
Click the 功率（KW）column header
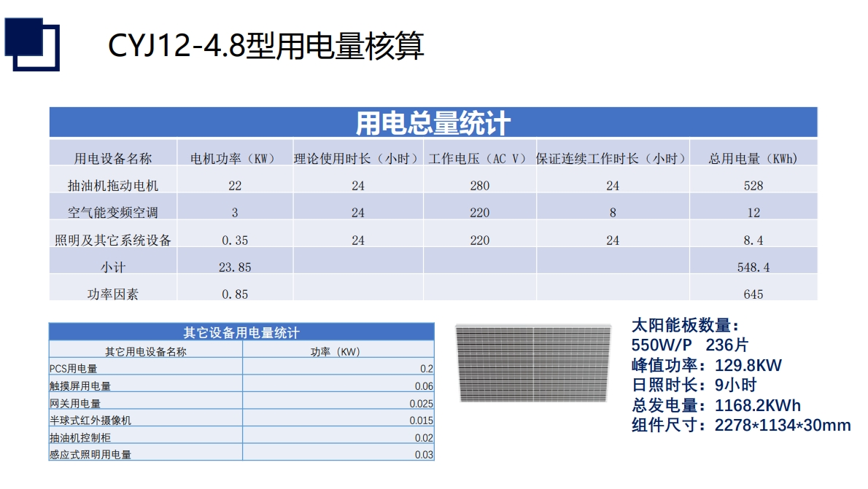tap(336, 352)
